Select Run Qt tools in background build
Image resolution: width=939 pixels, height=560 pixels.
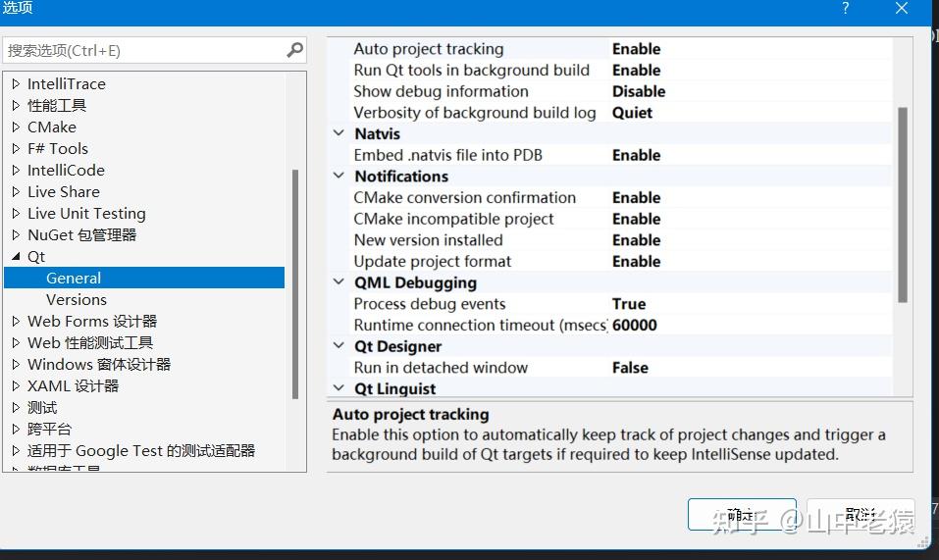pos(619,70)
